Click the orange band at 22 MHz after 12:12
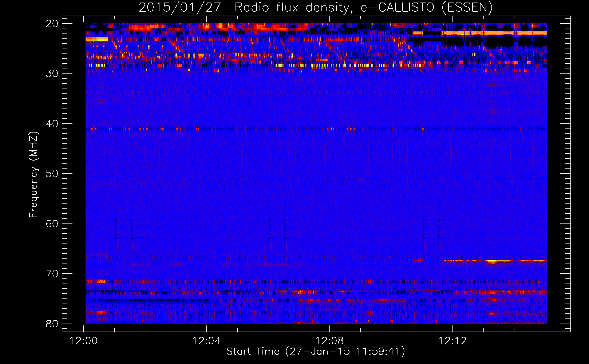The width and height of the screenshot is (589, 364). coord(494,33)
